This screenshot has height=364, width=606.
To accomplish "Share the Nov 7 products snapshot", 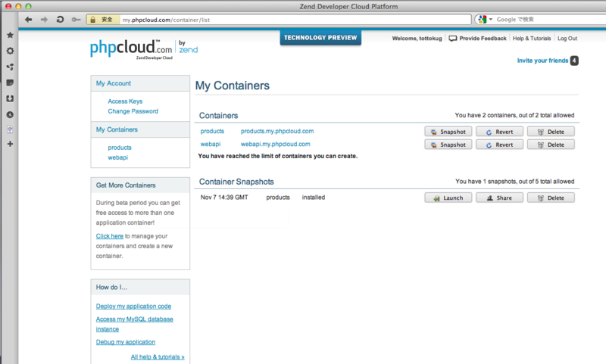I will pos(499,198).
